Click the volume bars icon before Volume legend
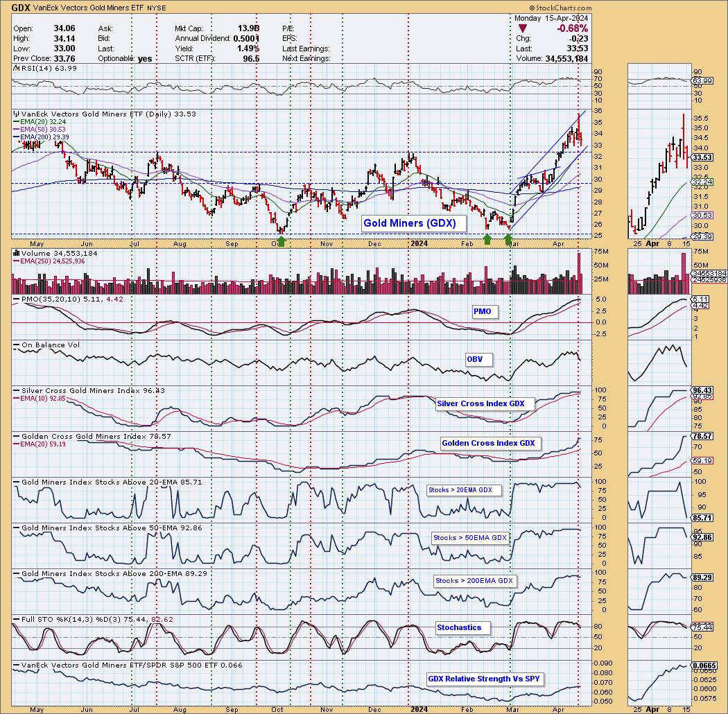Screen dimensions: 728x714 pyautogui.click(x=16, y=254)
